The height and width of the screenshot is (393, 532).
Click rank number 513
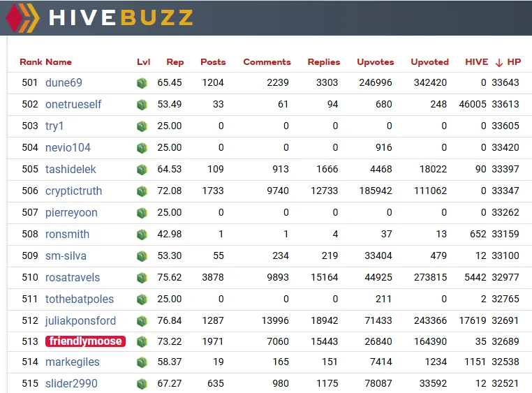pyautogui.click(x=30, y=341)
